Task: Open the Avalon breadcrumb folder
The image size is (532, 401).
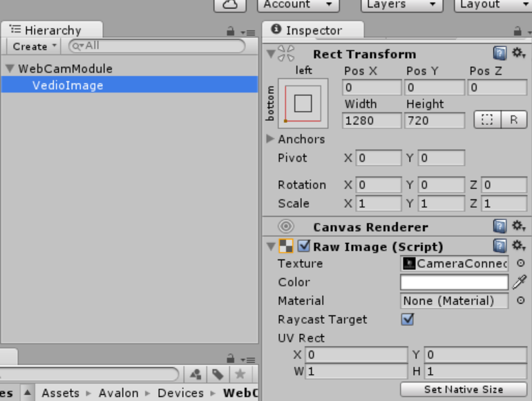Action: (x=118, y=393)
